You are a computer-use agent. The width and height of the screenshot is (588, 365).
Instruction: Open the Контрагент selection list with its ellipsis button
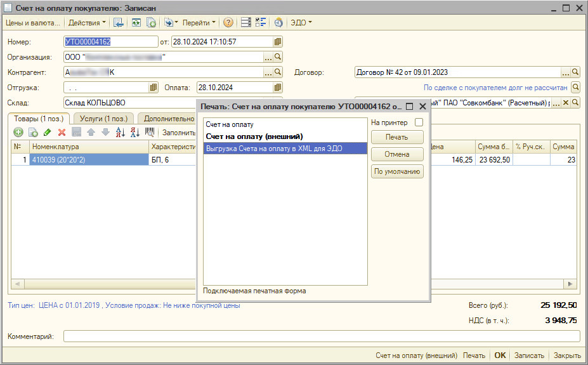coord(268,72)
